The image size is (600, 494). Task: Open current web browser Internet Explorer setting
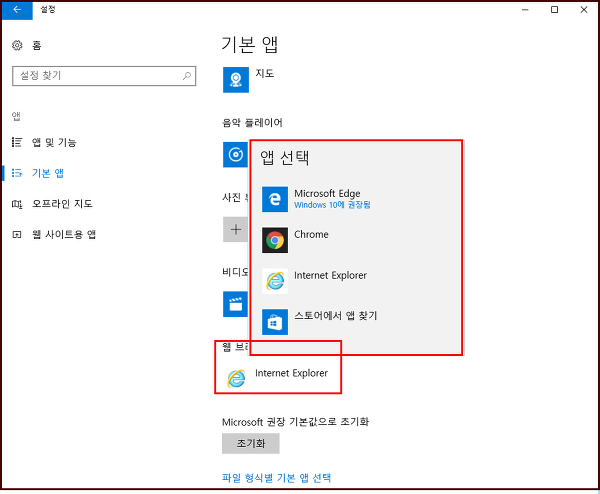click(278, 378)
